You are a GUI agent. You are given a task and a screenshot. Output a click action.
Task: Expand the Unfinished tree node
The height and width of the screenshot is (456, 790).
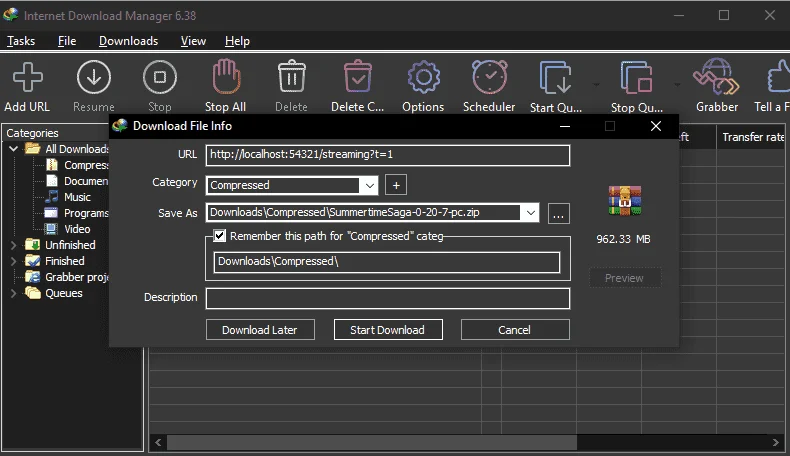point(14,245)
